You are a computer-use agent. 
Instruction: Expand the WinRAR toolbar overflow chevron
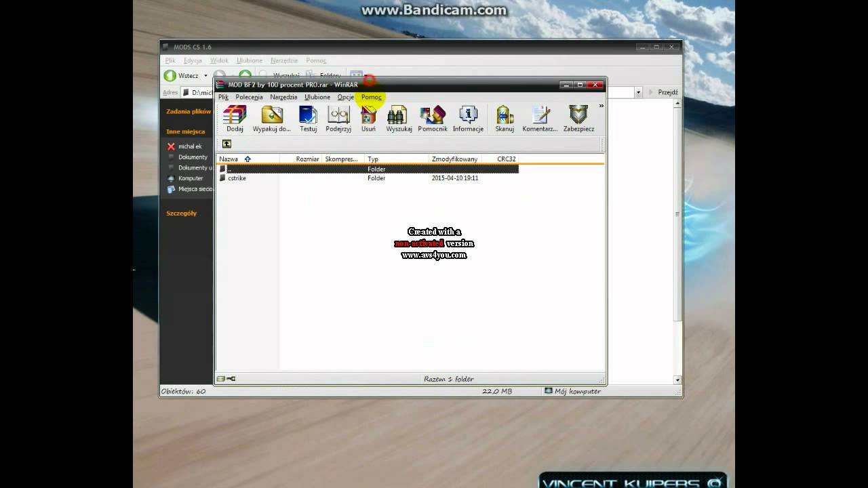pyautogui.click(x=601, y=106)
